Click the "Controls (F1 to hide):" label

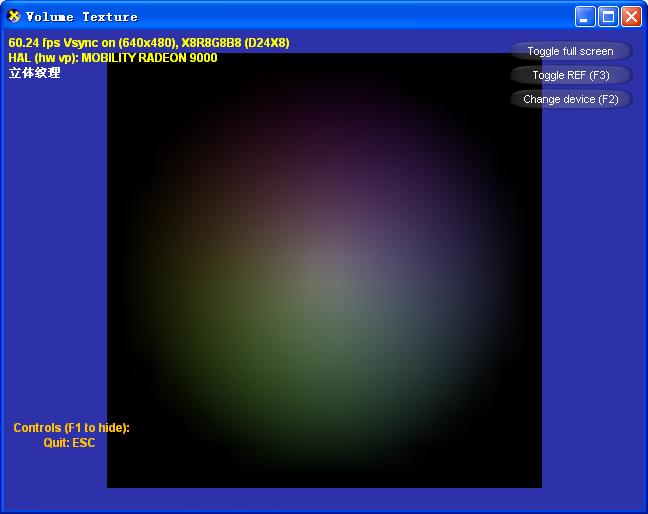tap(71, 428)
